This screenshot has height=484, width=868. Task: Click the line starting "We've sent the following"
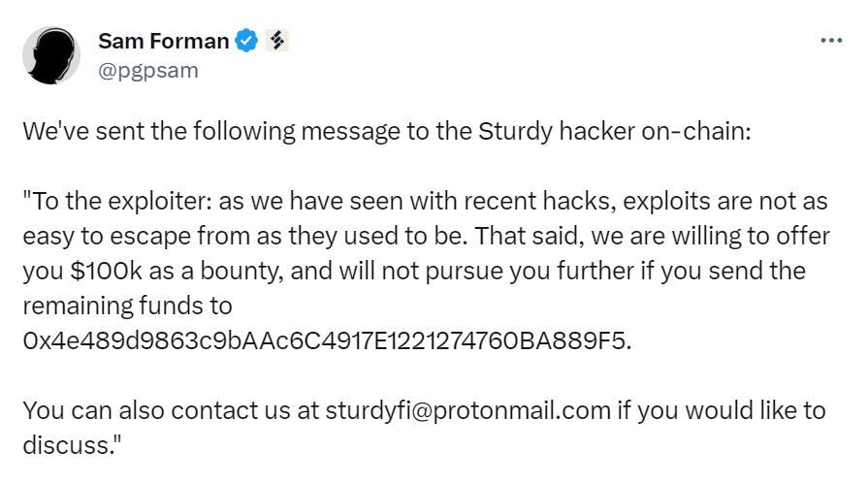tap(386, 131)
